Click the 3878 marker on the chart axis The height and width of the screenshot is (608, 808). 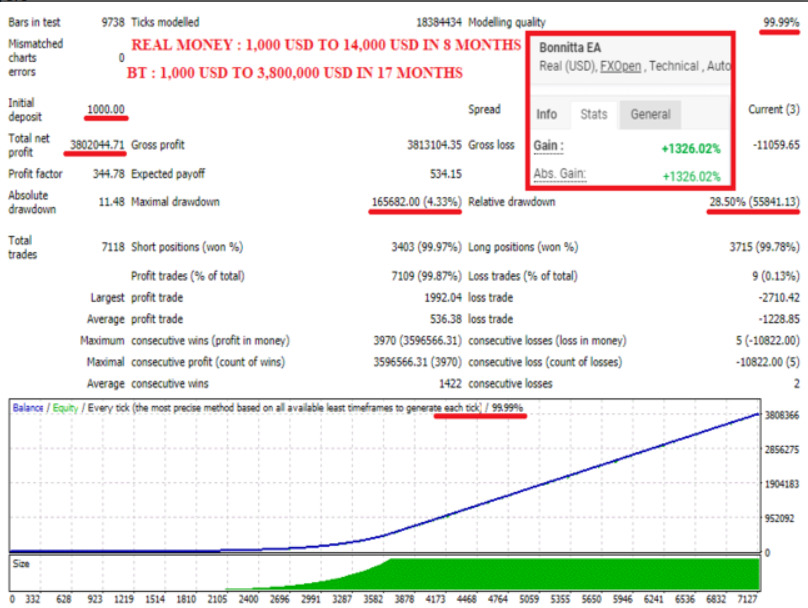(404, 599)
